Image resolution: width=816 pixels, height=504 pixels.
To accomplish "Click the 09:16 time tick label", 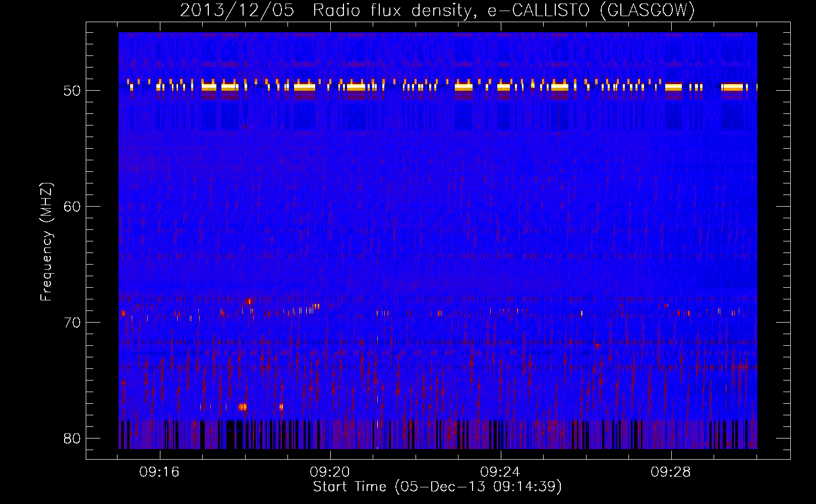I will click(160, 472).
